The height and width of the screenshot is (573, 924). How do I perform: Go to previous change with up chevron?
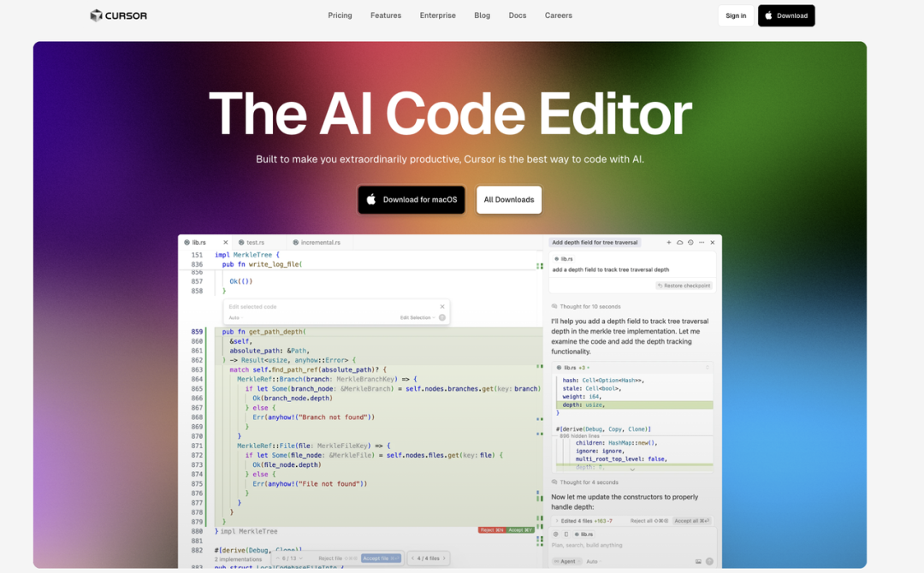277,558
